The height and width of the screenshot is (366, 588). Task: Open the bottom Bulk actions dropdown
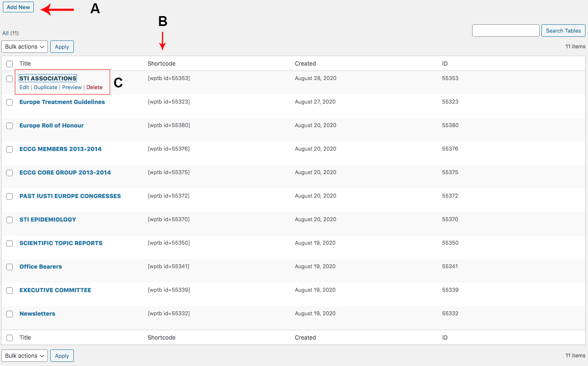24,355
